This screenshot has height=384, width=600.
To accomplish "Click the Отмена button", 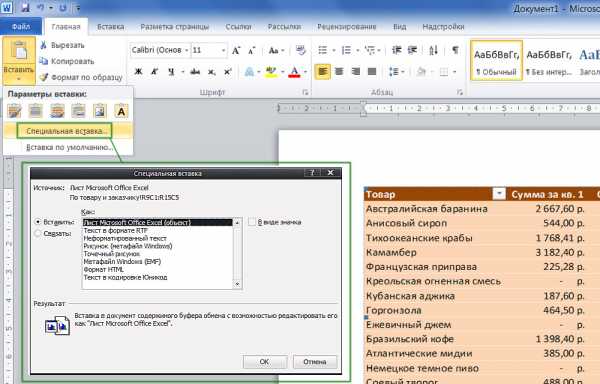I will (315, 361).
